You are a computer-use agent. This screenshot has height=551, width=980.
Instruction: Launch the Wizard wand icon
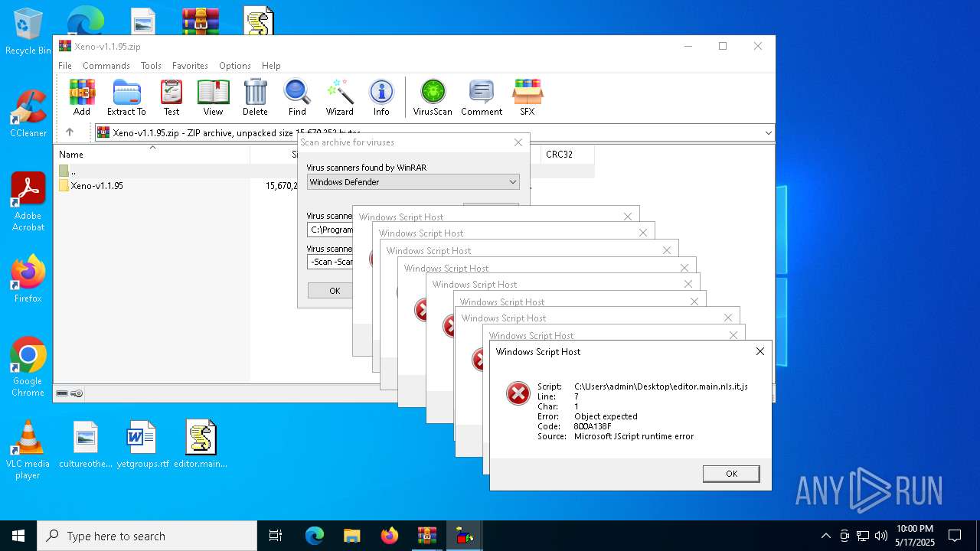coord(339,97)
